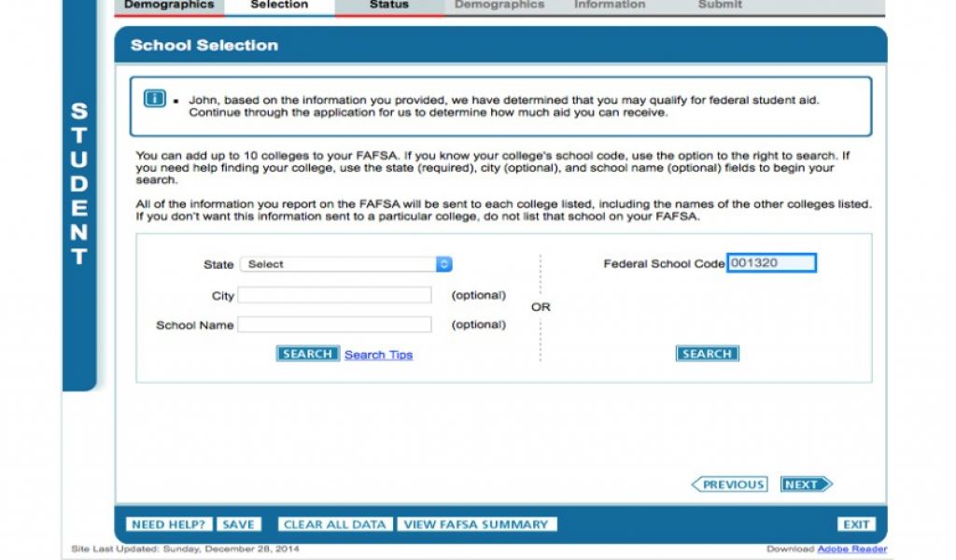Save the application with the SAVE button
This screenshot has width=956, height=560.
click(239, 525)
